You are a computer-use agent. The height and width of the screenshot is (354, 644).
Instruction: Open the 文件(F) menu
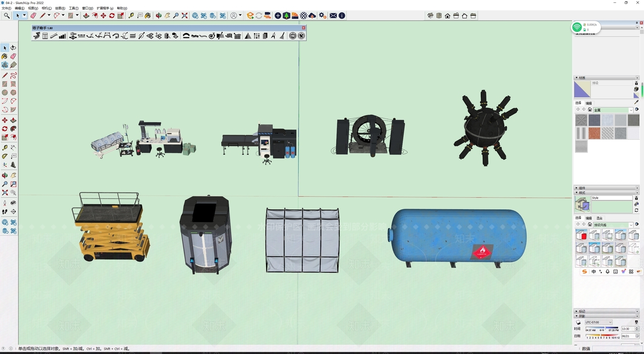7,8
